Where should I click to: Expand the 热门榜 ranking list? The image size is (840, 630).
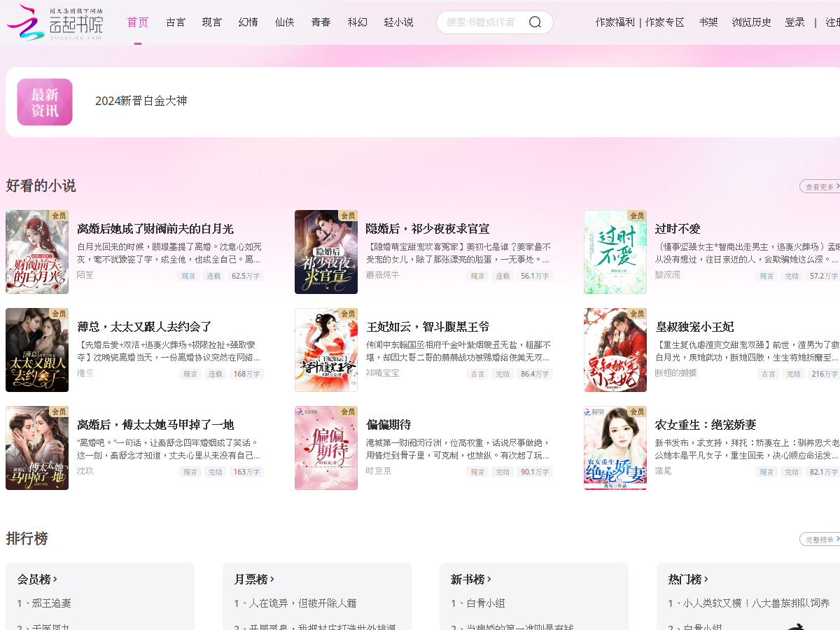(688, 580)
